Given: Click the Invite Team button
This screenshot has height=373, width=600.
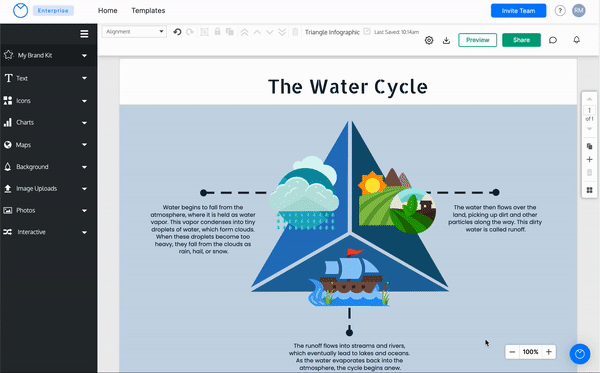Looking at the screenshot, I should [x=518, y=11].
